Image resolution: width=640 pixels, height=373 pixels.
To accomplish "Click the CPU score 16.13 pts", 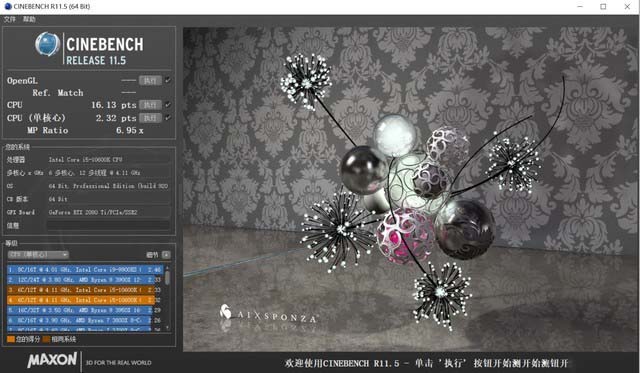I will (x=113, y=105).
